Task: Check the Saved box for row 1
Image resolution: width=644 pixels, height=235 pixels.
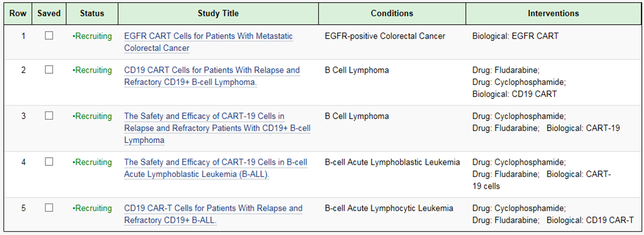Action: click(x=49, y=36)
